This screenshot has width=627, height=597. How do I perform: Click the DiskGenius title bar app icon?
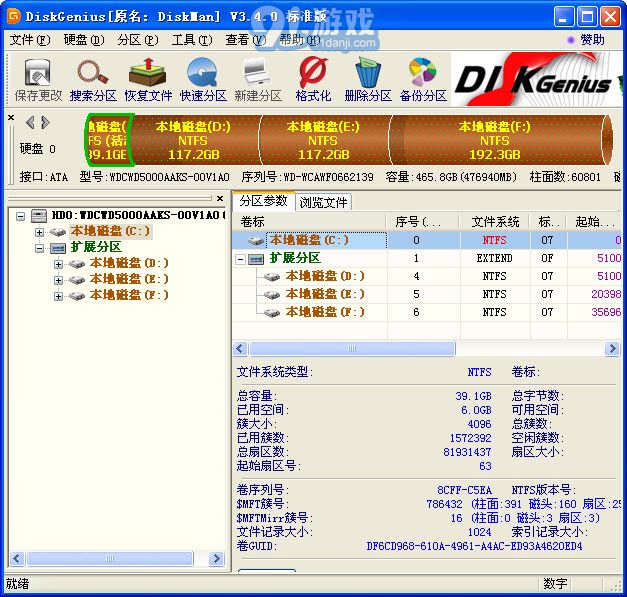point(14,16)
